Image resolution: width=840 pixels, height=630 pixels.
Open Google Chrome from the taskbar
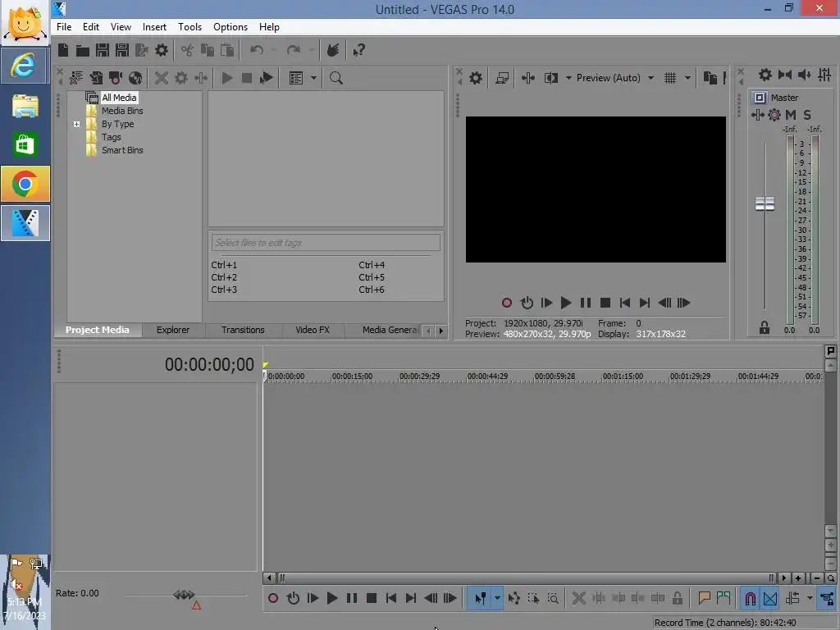25,184
